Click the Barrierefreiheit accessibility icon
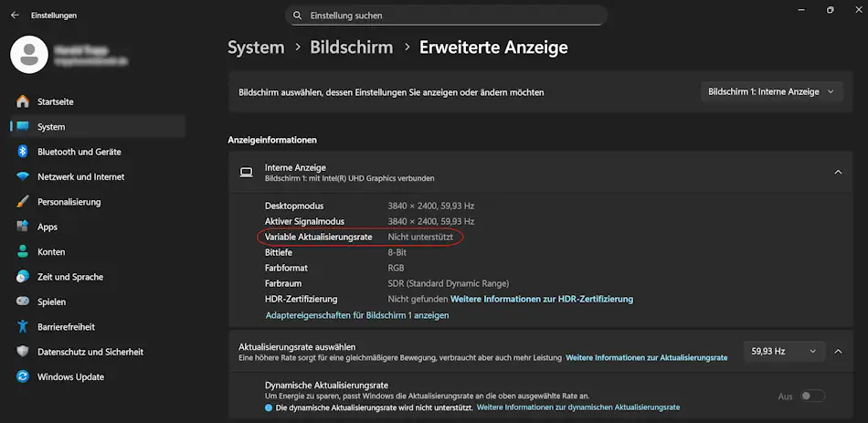The height and width of the screenshot is (423, 868). click(23, 326)
